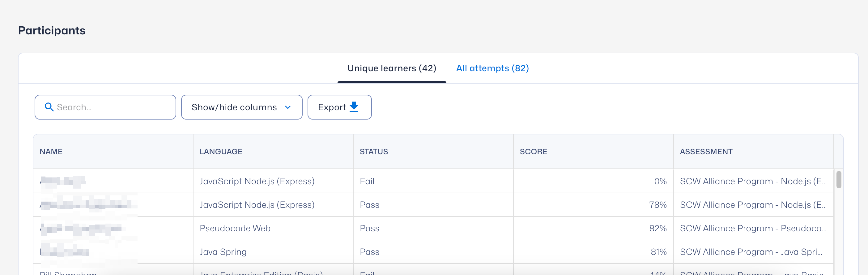This screenshot has height=275, width=868.
Task: Click the magnifier search icon
Action: tap(49, 107)
